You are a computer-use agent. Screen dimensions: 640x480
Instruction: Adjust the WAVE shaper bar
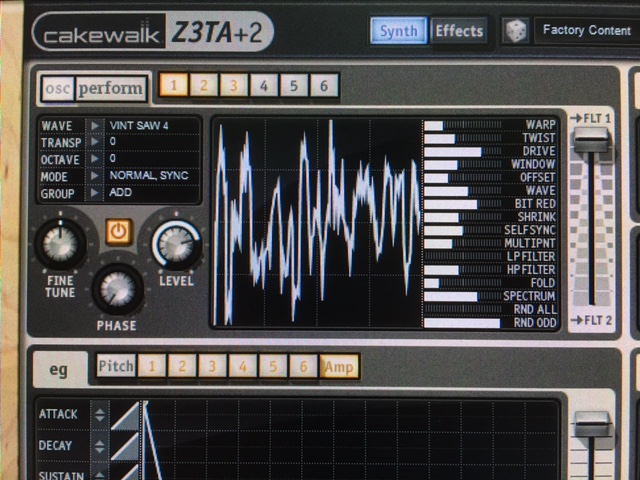[x=462, y=191]
